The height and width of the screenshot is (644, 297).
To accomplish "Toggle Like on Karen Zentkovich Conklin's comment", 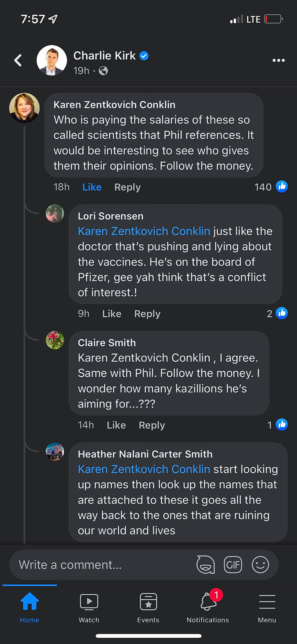I will (92, 187).
